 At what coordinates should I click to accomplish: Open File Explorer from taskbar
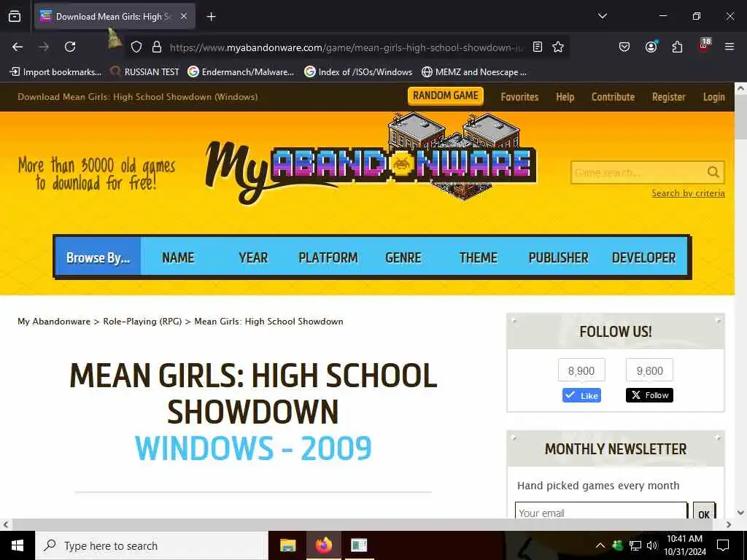[287, 545]
